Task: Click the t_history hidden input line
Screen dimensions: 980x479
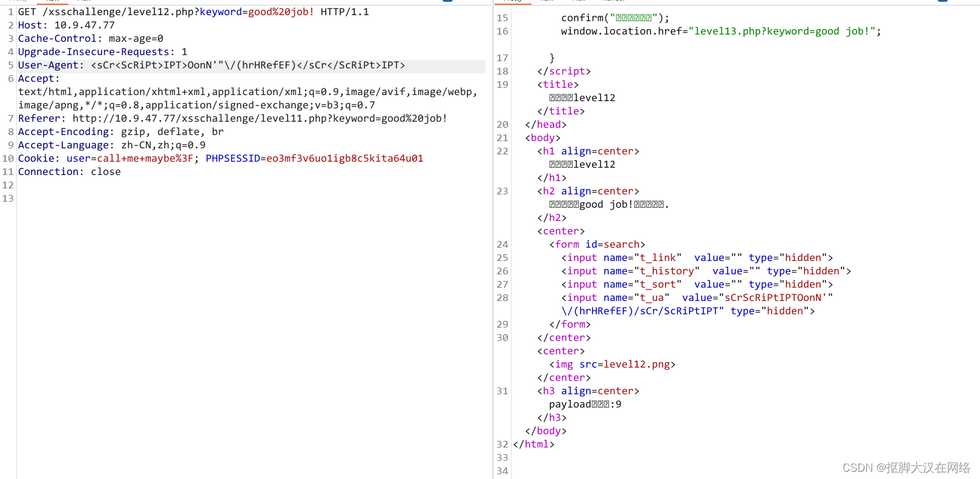Action: [706, 271]
